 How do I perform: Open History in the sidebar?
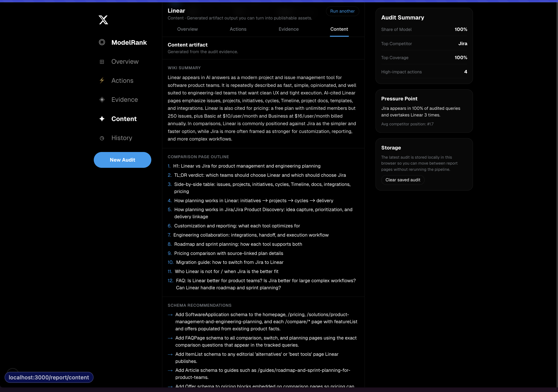click(122, 138)
